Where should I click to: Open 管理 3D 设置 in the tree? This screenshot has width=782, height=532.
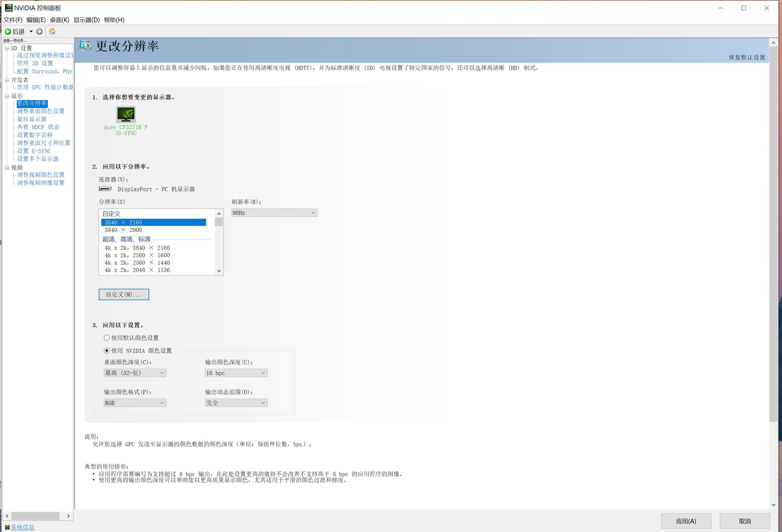pyautogui.click(x=35, y=63)
